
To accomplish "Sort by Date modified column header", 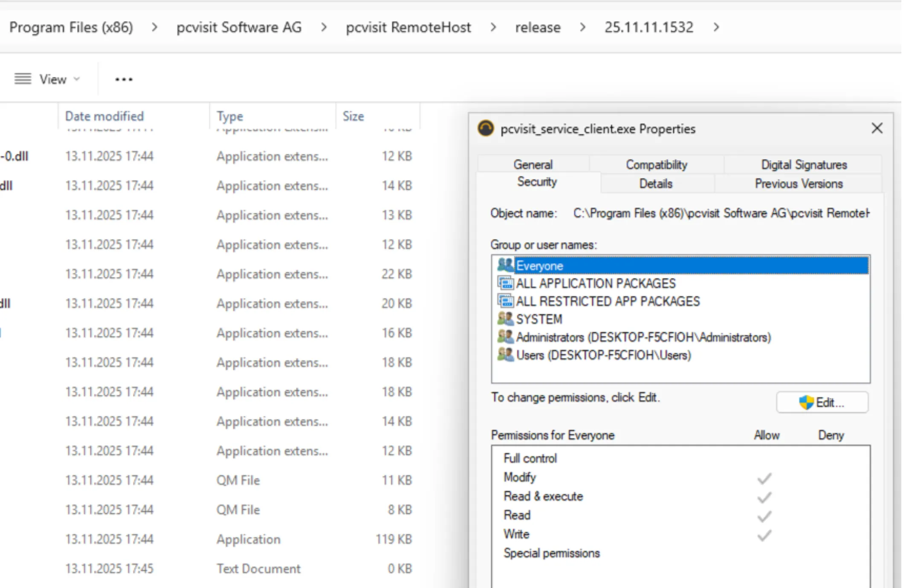I will 104,116.
